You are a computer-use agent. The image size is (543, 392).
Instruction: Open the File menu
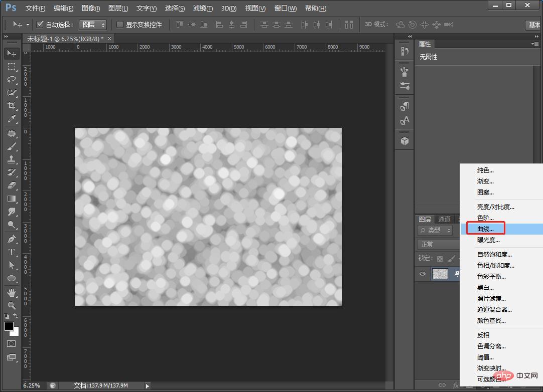(x=35, y=8)
